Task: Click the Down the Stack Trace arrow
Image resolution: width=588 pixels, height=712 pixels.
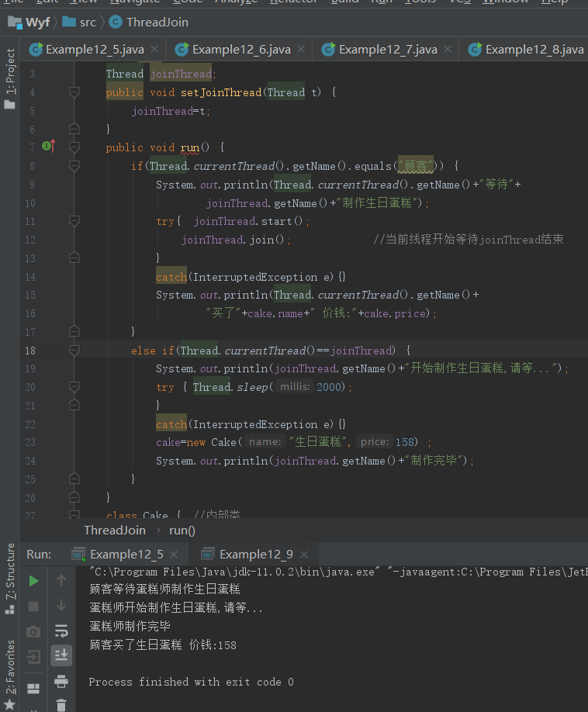Action: (x=61, y=606)
